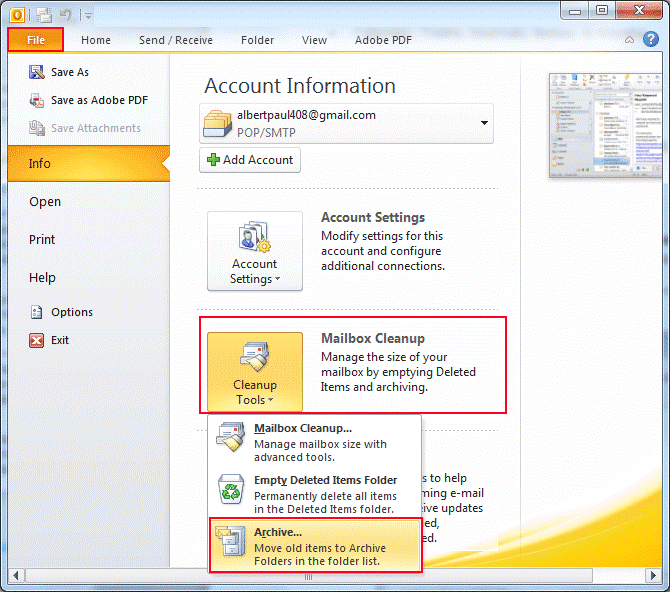
Task: Click the Save as Adobe PDF icon
Action: tap(37, 100)
